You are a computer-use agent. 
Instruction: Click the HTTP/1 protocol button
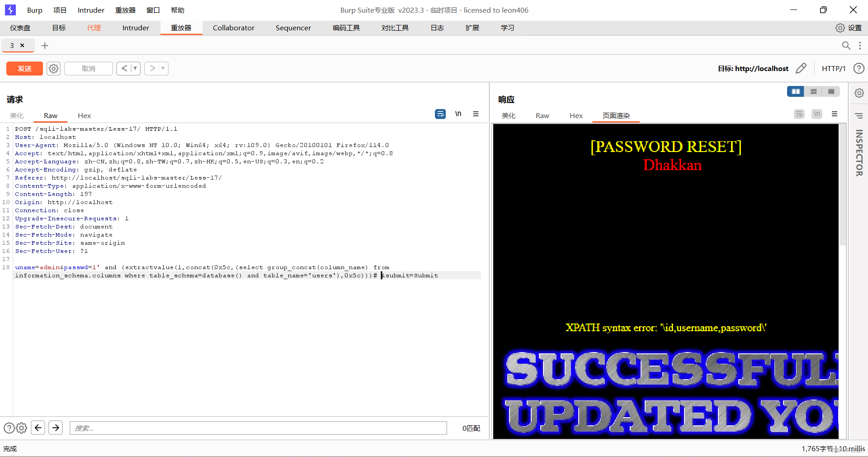[x=833, y=69]
